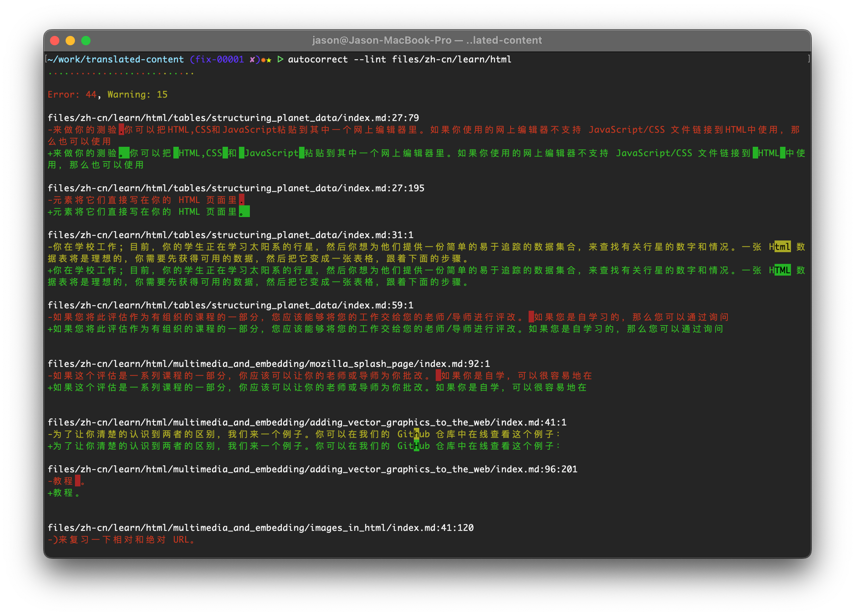
Task: Click the green maximize button in titlebar
Action: point(87,41)
